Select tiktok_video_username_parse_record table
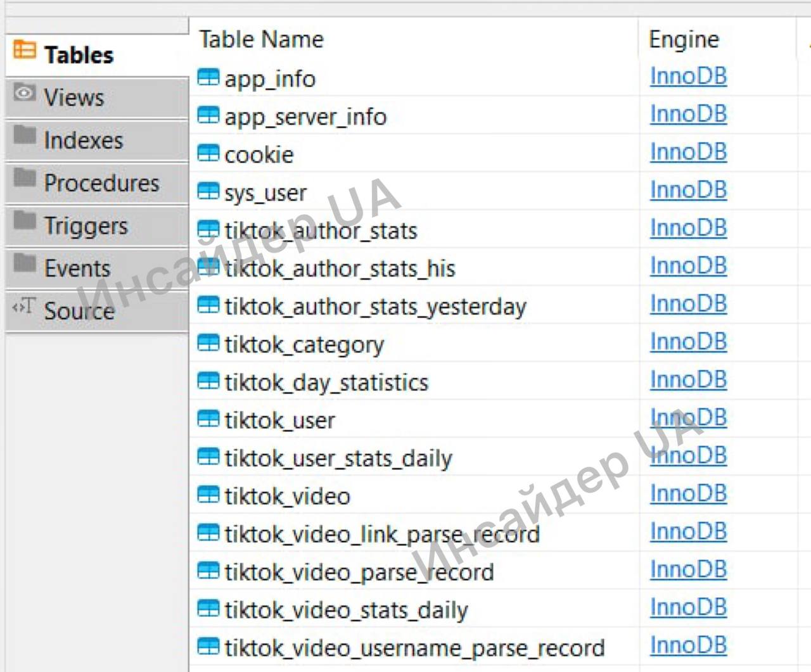This screenshot has width=811, height=672. pos(414,649)
